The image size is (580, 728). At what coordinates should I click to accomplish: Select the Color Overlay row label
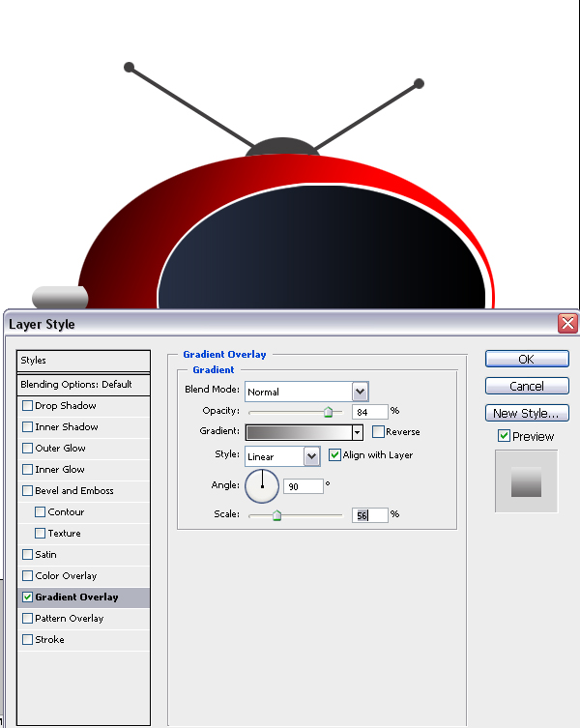66,575
